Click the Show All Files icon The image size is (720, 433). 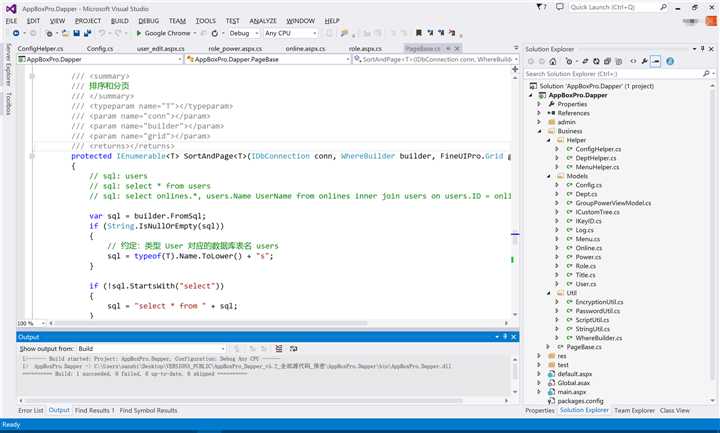tap(618, 61)
